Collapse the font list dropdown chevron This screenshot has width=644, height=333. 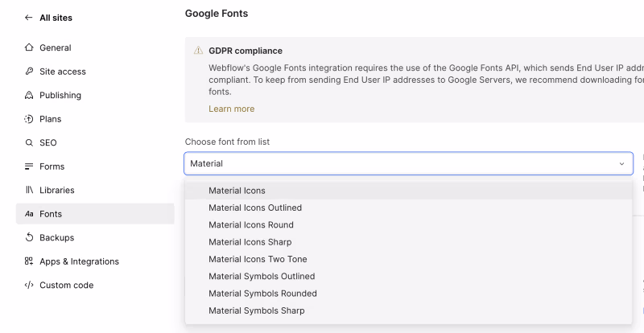pyautogui.click(x=621, y=163)
